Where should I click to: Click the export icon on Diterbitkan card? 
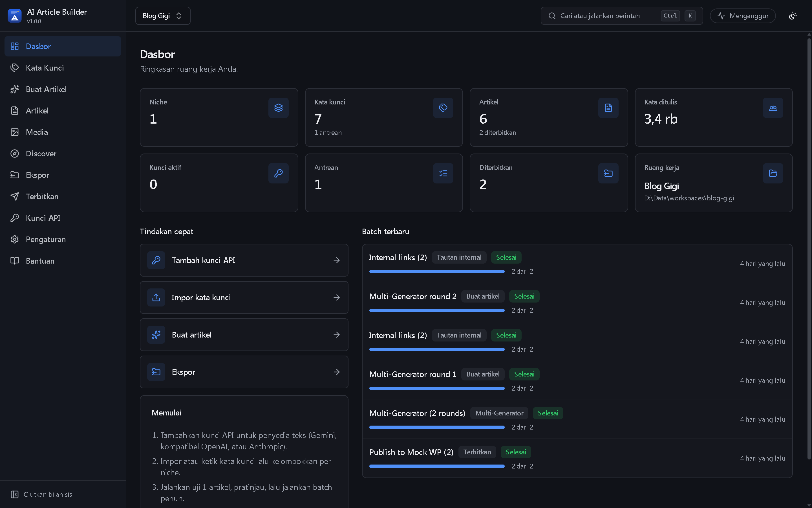coord(608,173)
